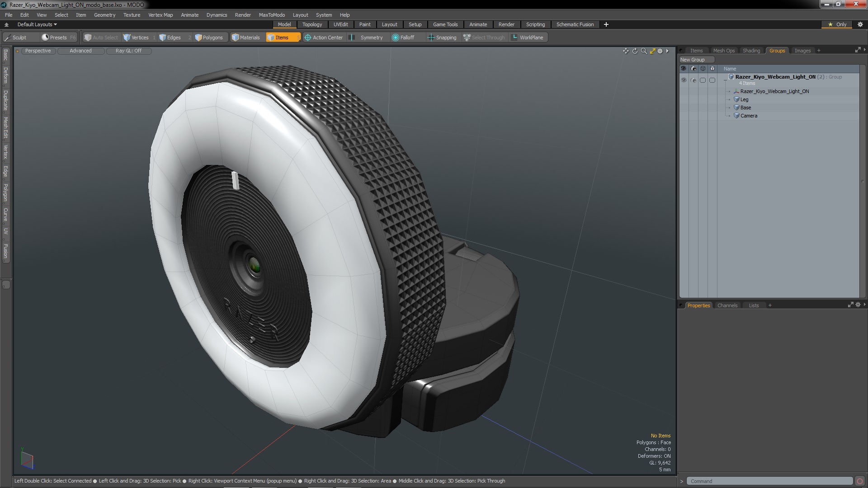Viewport: 868px width, 488px height.
Task: Open the Polygon sidebar tab
Action: pos(5,193)
